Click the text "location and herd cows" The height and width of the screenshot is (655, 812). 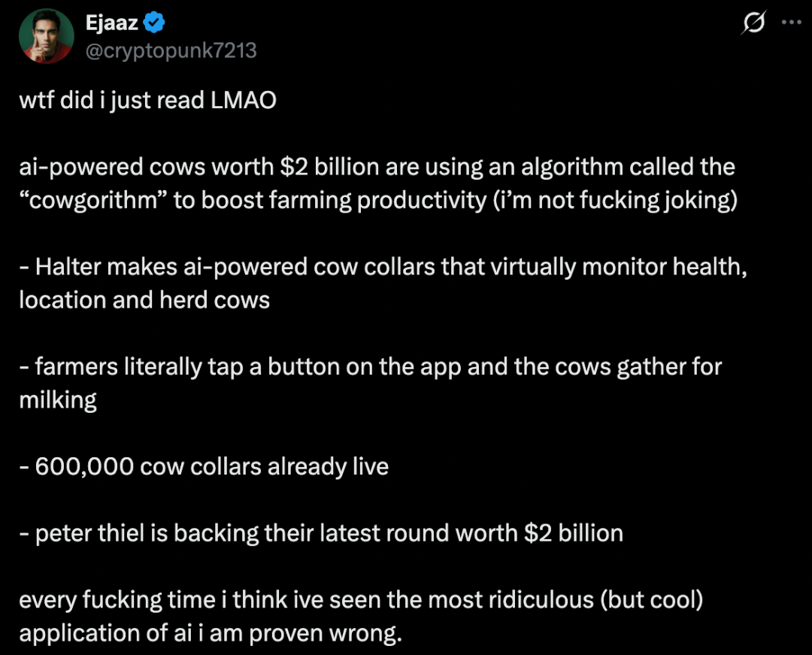point(144,300)
